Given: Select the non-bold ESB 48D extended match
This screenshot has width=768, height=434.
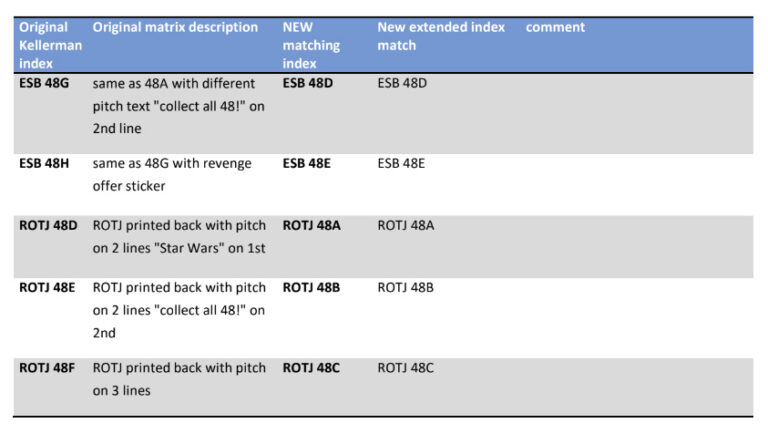Looking at the screenshot, I should coord(402,83).
